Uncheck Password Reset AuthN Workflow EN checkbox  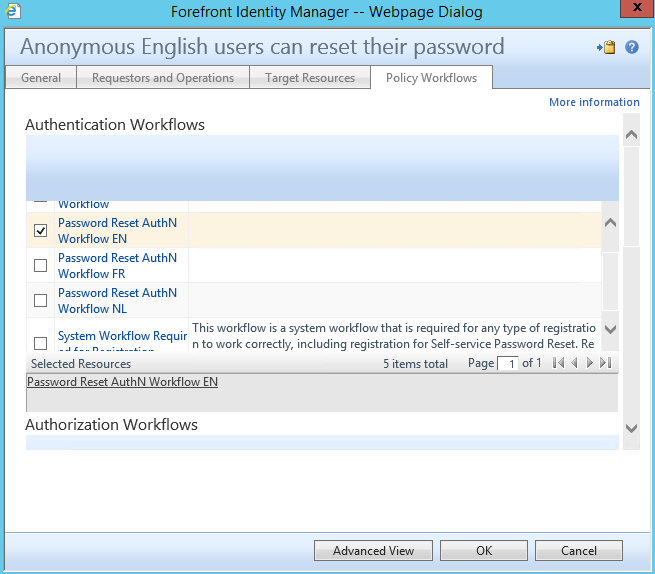(x=41, y=230)
